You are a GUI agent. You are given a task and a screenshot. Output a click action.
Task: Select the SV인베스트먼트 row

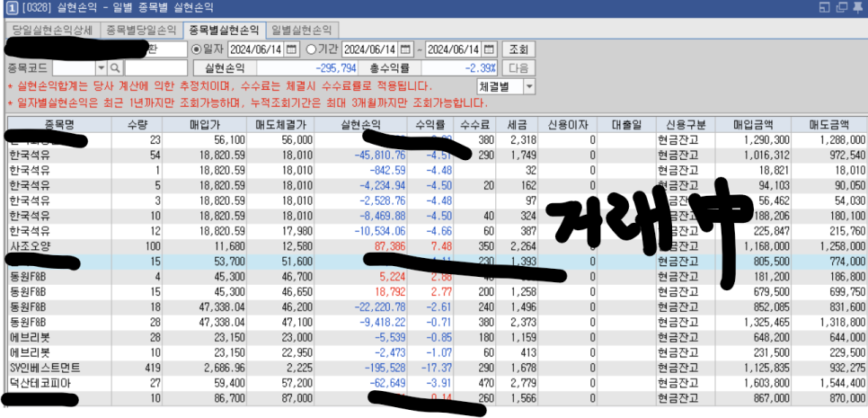point(437,368)
